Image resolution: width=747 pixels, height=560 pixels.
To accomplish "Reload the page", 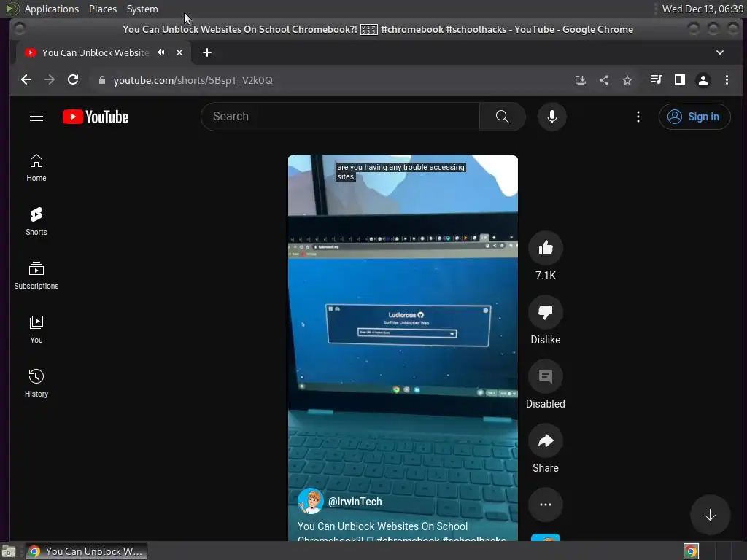I will (x=73, y=80).
